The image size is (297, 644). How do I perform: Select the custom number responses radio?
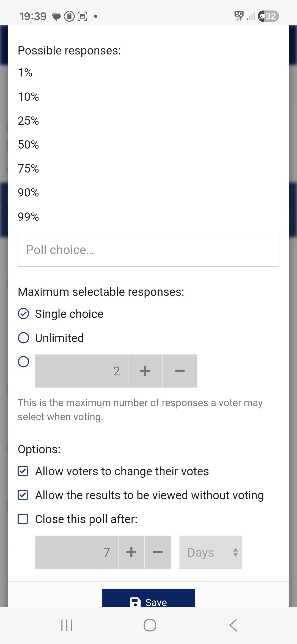[23, 362]
